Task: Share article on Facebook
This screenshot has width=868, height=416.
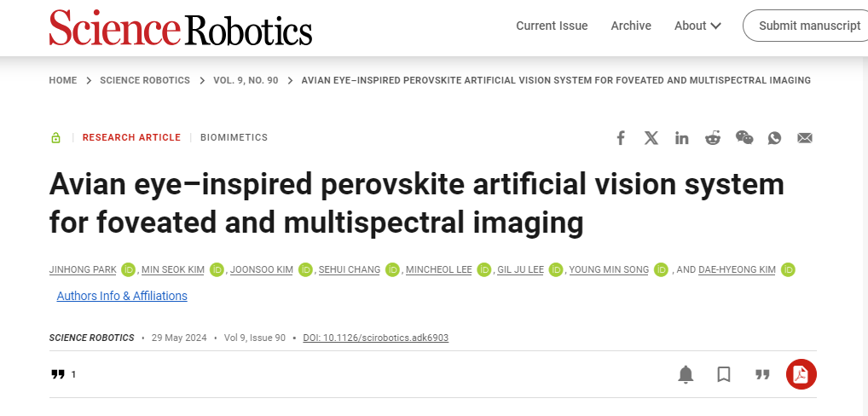Action: [621, 138]
